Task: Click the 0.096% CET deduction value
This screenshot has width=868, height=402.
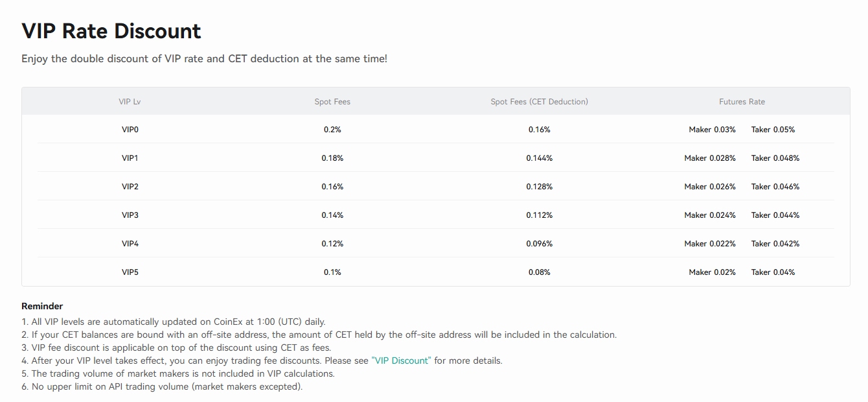Action: click(540, 244)
